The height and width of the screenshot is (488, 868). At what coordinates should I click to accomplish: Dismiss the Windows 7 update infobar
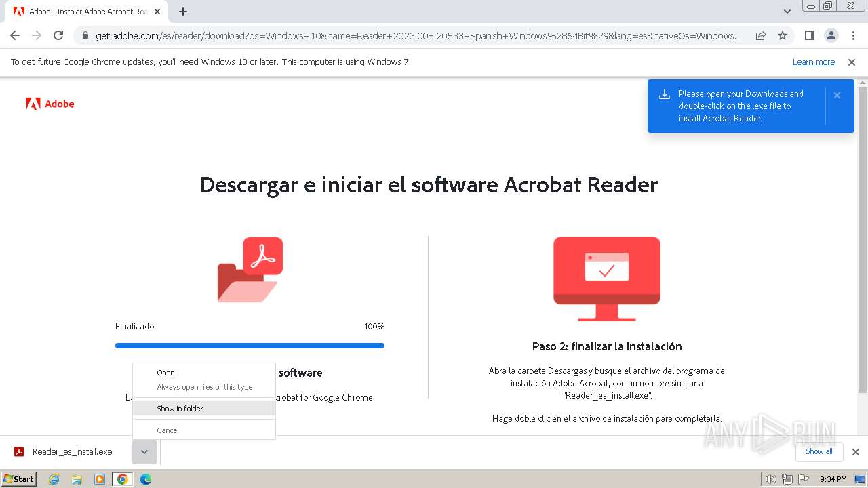tap(852, 62)
